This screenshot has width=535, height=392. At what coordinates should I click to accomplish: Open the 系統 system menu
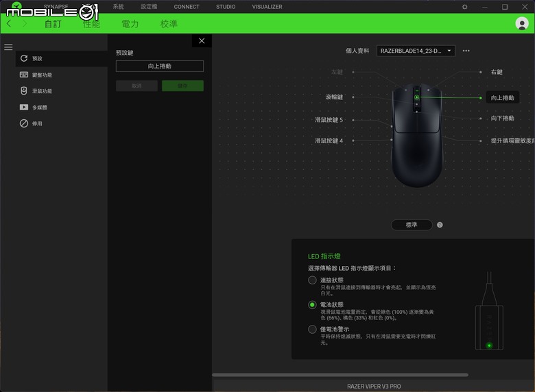point(119,7)
